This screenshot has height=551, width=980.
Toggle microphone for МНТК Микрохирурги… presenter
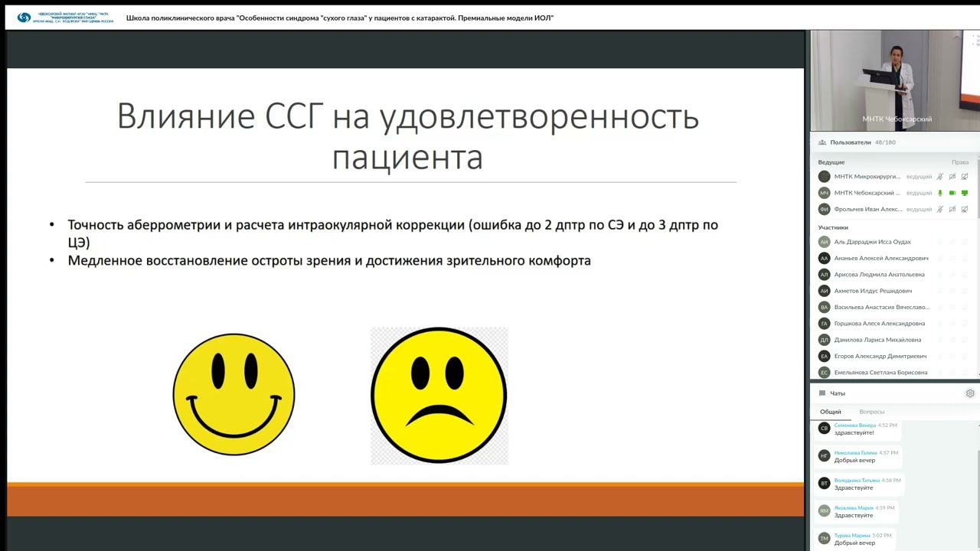tap(940, 177)
